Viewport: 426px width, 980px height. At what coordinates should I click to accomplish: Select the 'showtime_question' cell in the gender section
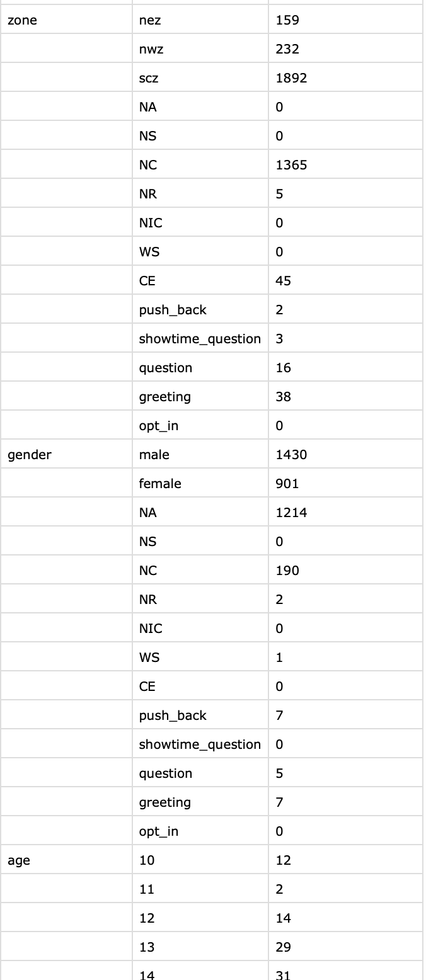(x=200, y=744)
